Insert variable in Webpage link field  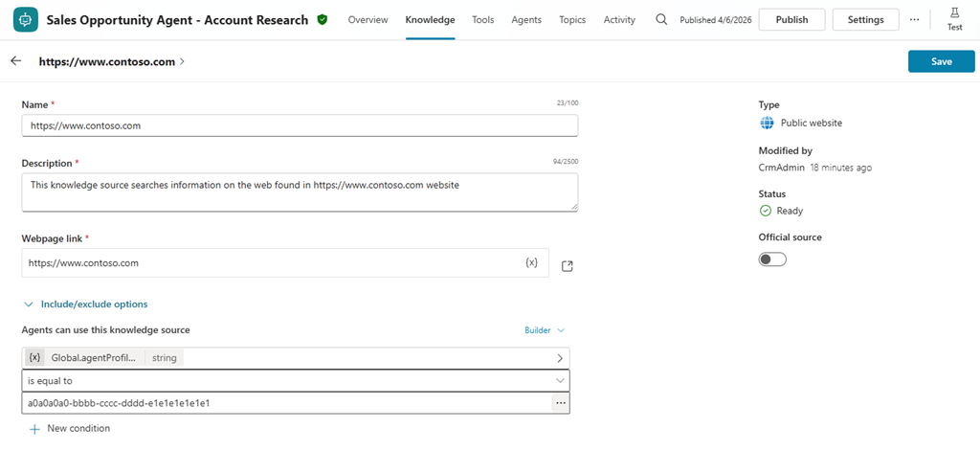[532, 262]
